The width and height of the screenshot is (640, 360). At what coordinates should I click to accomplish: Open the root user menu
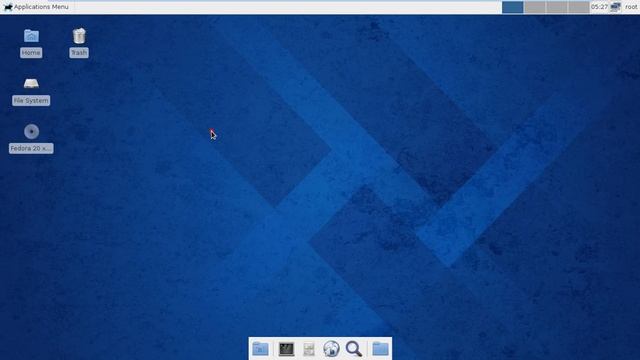click(631, 7)
